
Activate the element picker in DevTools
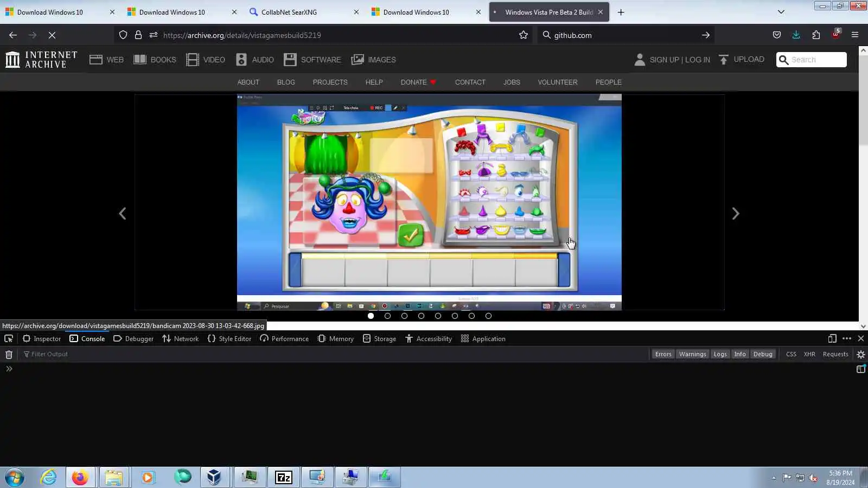pos(9,339)
